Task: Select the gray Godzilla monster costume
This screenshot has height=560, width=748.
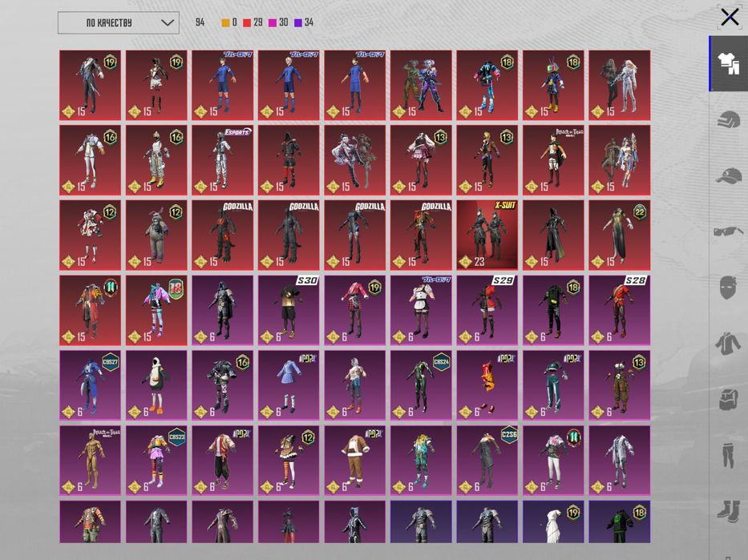Action: click(x=289, y=235)
